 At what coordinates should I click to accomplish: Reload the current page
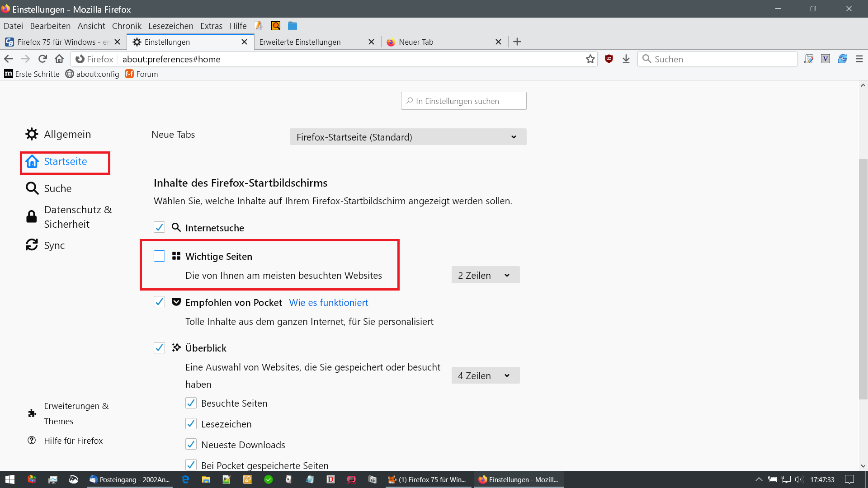[x=42, y=59]
